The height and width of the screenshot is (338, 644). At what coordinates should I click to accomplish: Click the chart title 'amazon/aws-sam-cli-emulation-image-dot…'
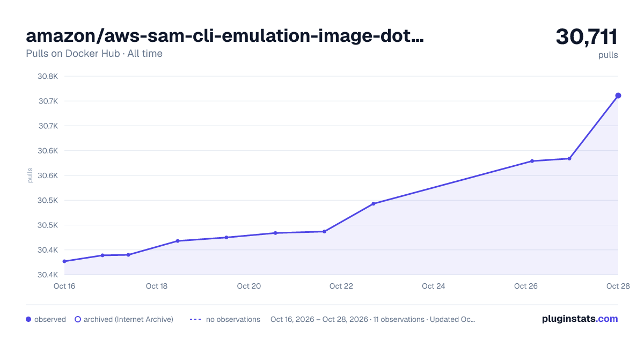coord(225,36)
